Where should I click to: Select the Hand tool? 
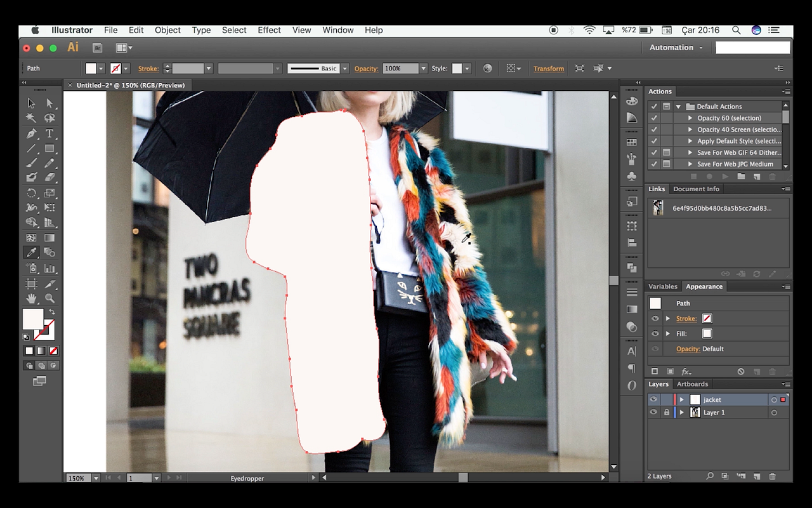point(32,297)
